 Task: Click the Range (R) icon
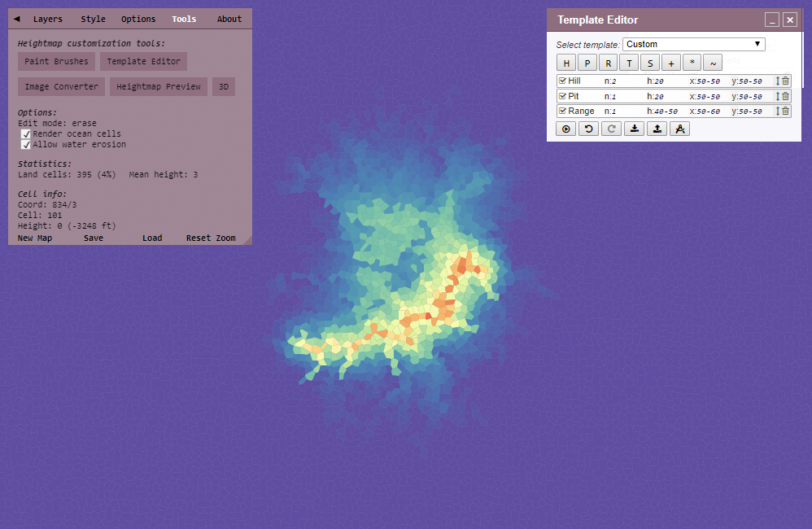coord(609,62)
